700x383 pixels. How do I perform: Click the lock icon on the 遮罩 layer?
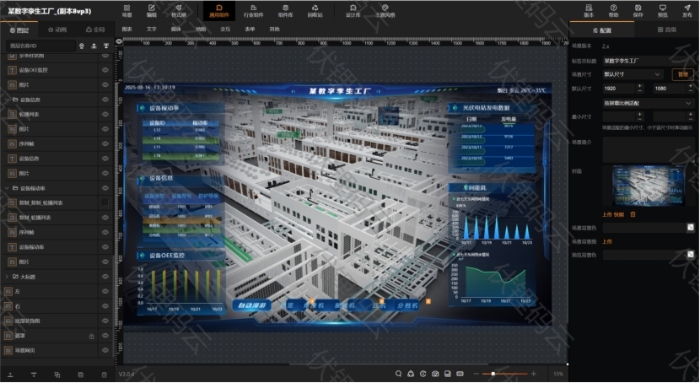[92, 336]
